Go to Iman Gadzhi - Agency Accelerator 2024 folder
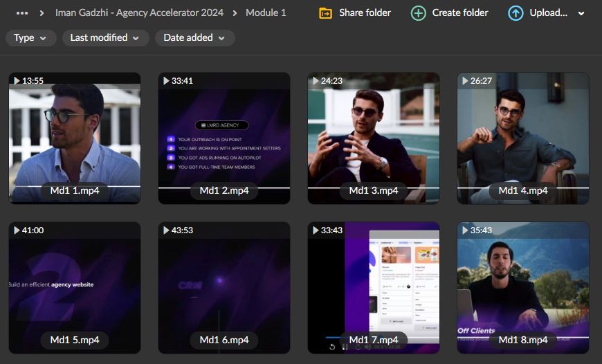Screen dimensions: 602x364 [139, 12]
